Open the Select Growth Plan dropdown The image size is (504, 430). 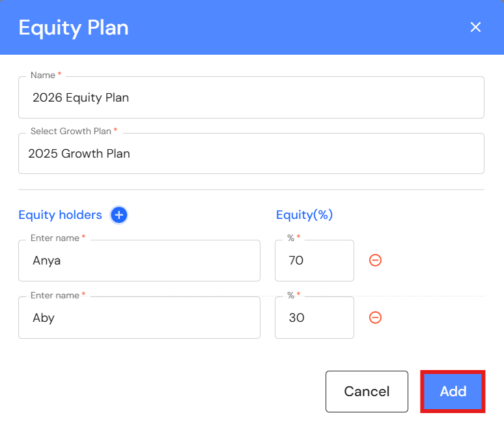(251, 154)
